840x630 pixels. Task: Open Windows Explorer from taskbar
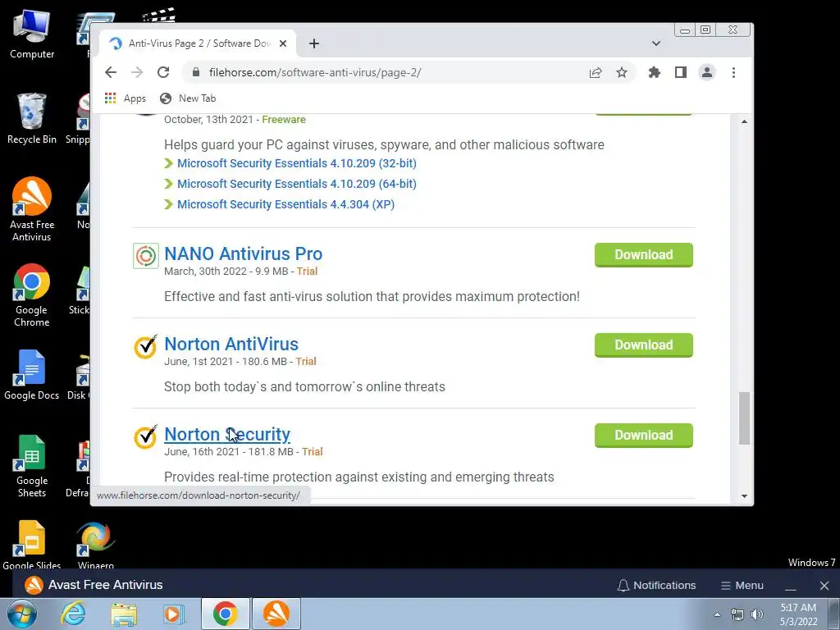tap(124, 614)
